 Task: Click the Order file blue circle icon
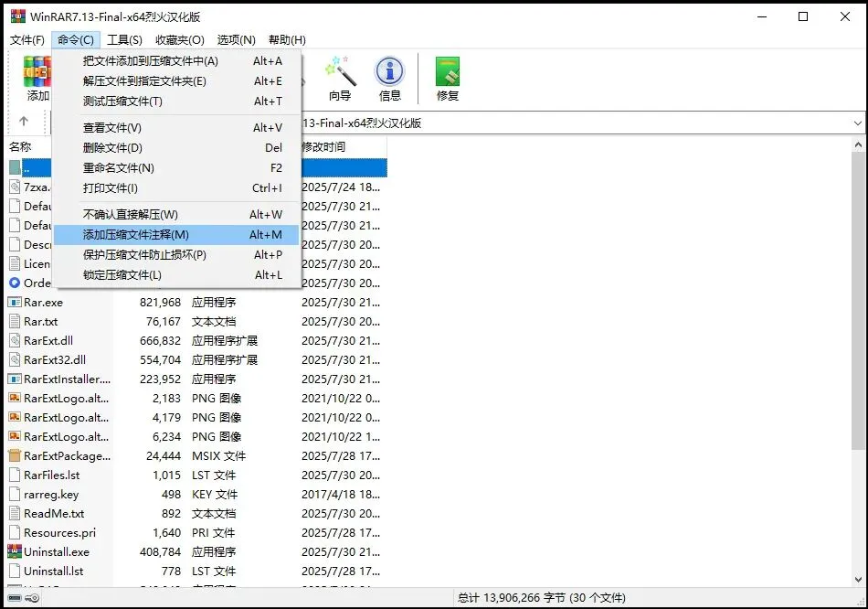pyautogui.click(x=15, y=283)
